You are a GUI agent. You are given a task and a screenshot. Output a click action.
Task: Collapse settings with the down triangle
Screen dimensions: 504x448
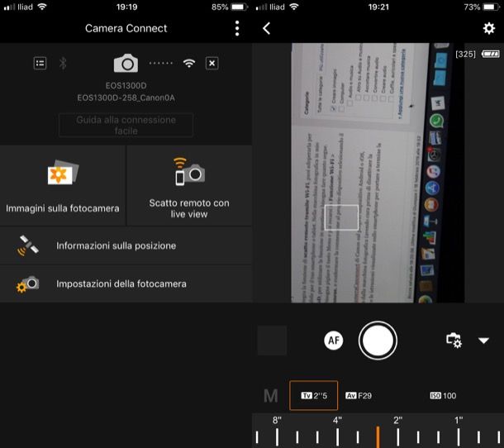(x=483, y=341)
